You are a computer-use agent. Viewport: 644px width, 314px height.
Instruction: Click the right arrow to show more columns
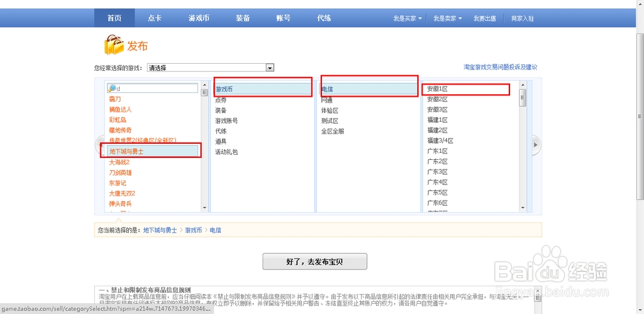click(536, 144)
